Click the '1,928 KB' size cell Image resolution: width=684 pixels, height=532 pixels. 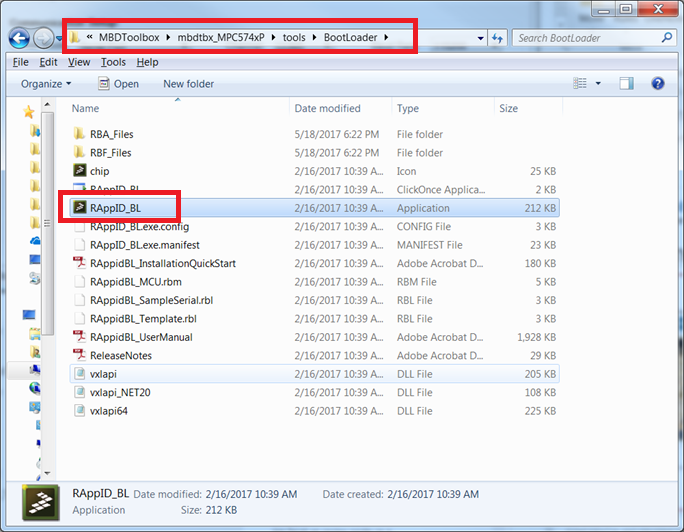click(x=537, y=337)
